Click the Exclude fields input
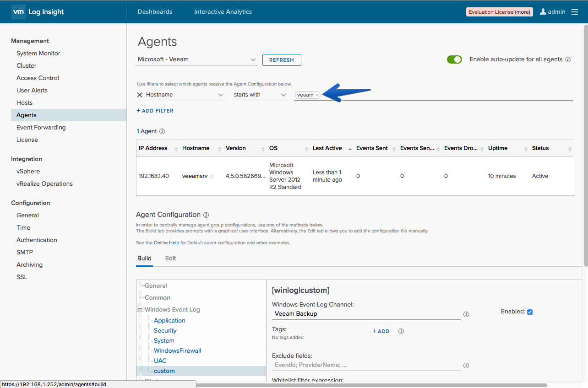Image resolution: width=588 pixels, height=388 pixels. (366, 365)
